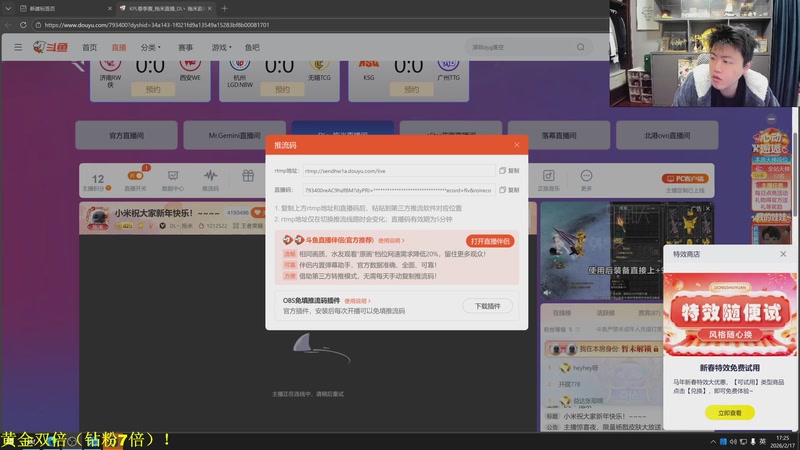Click the Douyu logo
The width and height of the screenshot is (800, 450).
click(x=51, y=47)
